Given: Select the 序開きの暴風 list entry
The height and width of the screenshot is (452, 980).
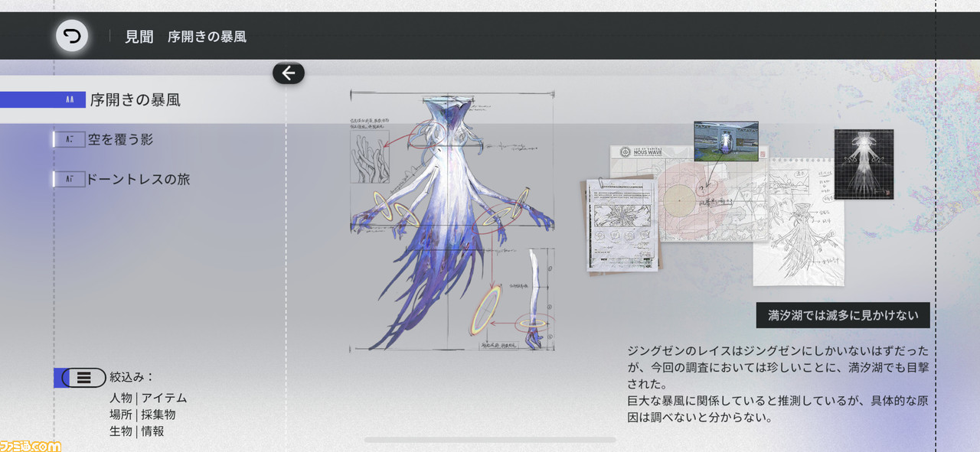Looking at the screenshot, I should pyautogui.click(x=142, y=99).
